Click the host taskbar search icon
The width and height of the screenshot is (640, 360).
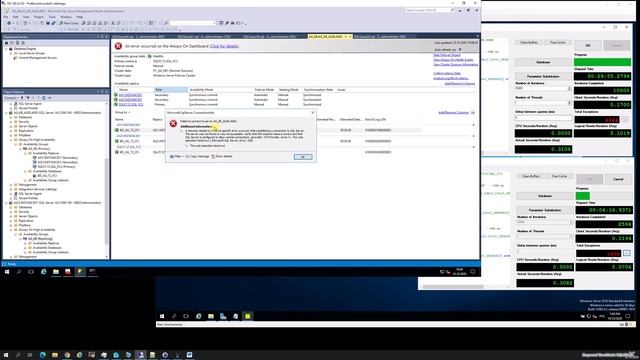18,355
